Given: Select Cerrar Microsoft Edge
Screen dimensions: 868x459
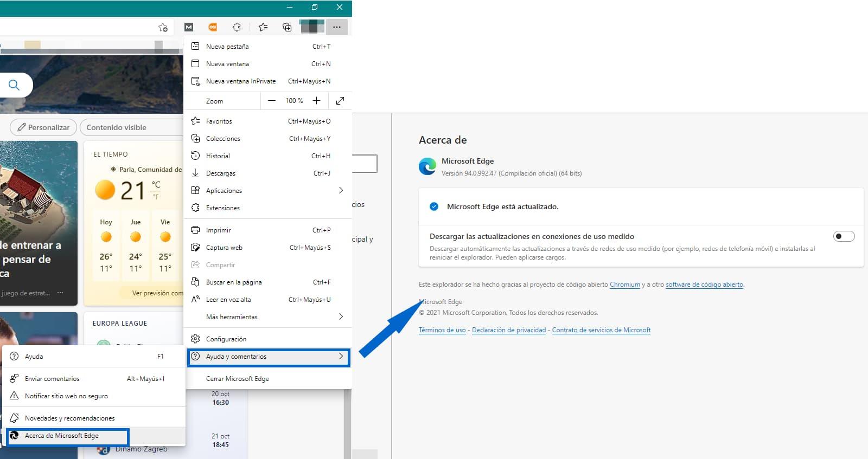Looking at the screenshot, I should pos(268,379).
